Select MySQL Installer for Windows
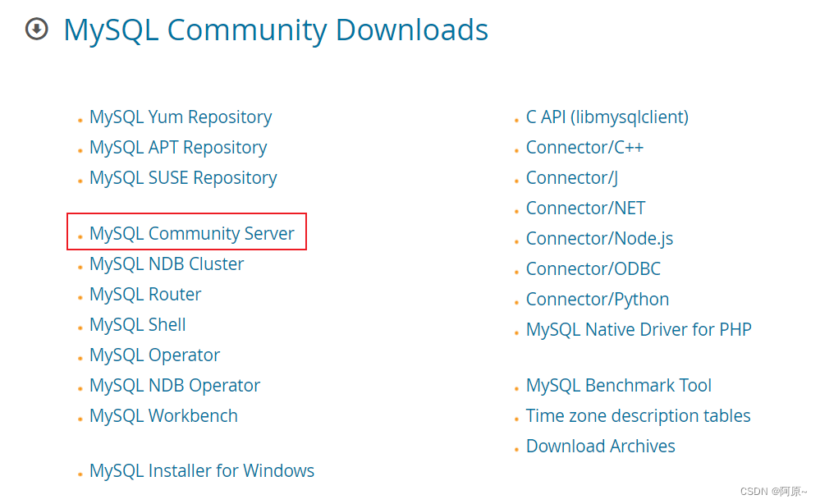 (202, 470)
